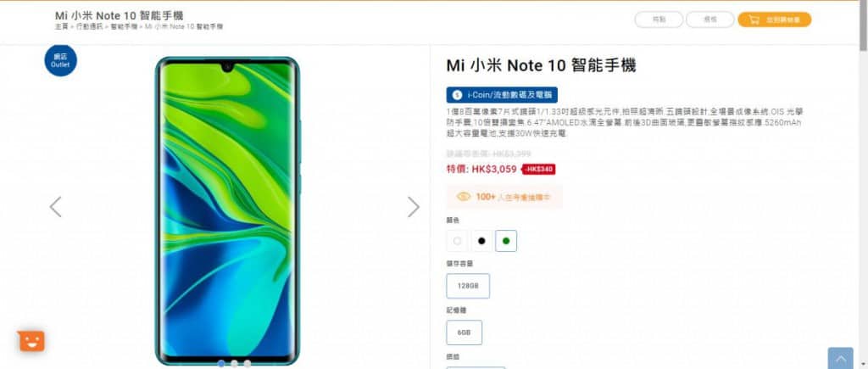Click the page vertical scrollbar

pos(863,185)
